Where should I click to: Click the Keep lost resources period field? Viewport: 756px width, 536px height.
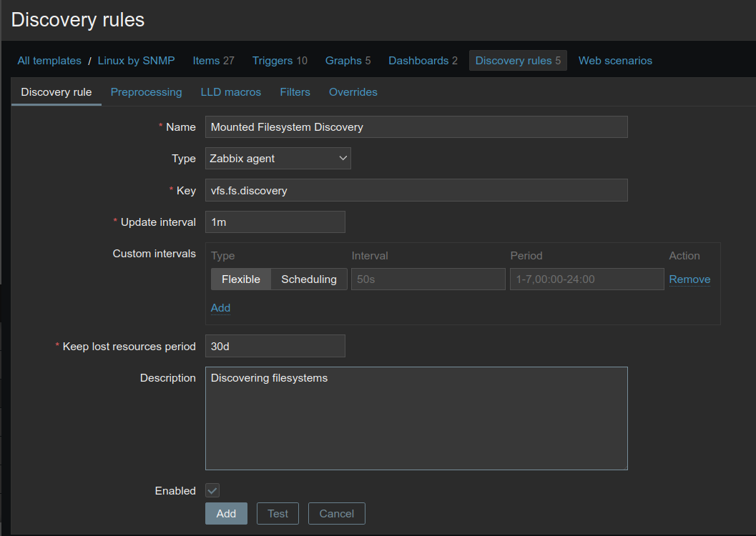coord(275,347)
